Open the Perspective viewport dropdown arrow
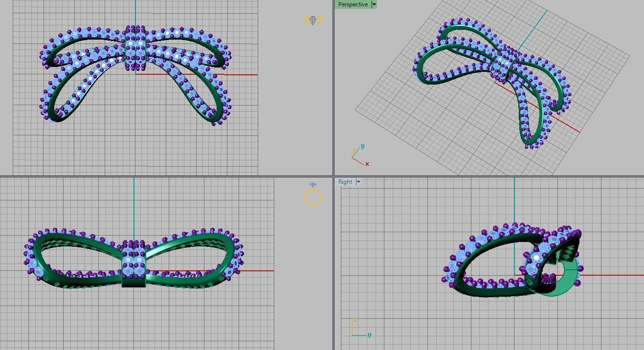 [374, 4]
